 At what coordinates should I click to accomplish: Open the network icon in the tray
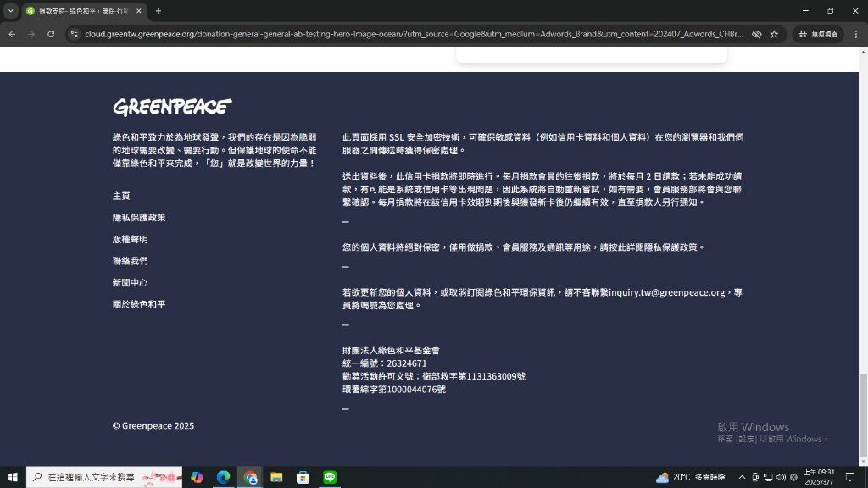pos(768,477)
